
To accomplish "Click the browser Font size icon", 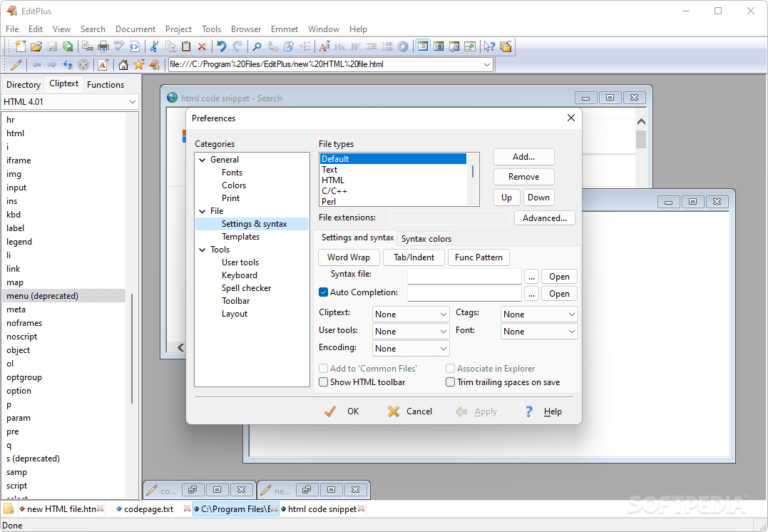I will [103, 65].
